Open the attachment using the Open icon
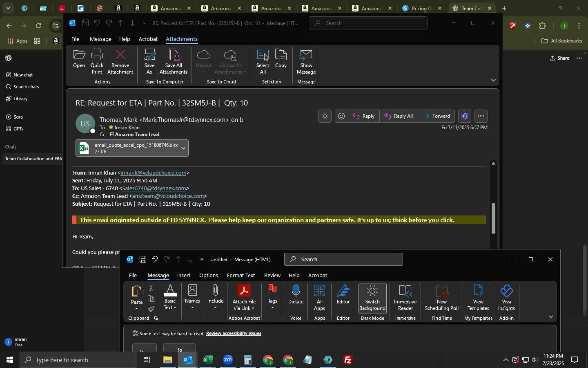The image size is (588, 368). tap(79, 58)
